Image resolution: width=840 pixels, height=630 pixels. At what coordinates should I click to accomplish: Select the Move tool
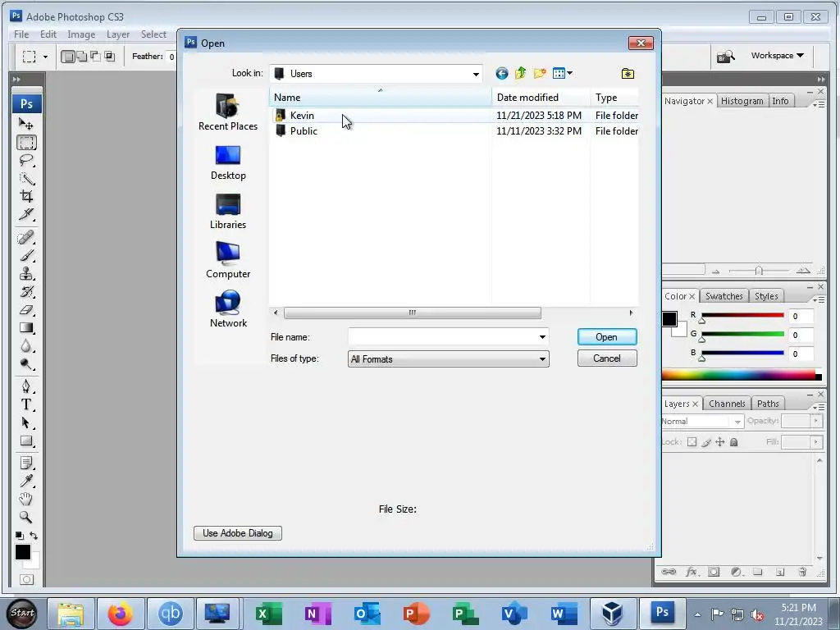[x=25, y=124]
